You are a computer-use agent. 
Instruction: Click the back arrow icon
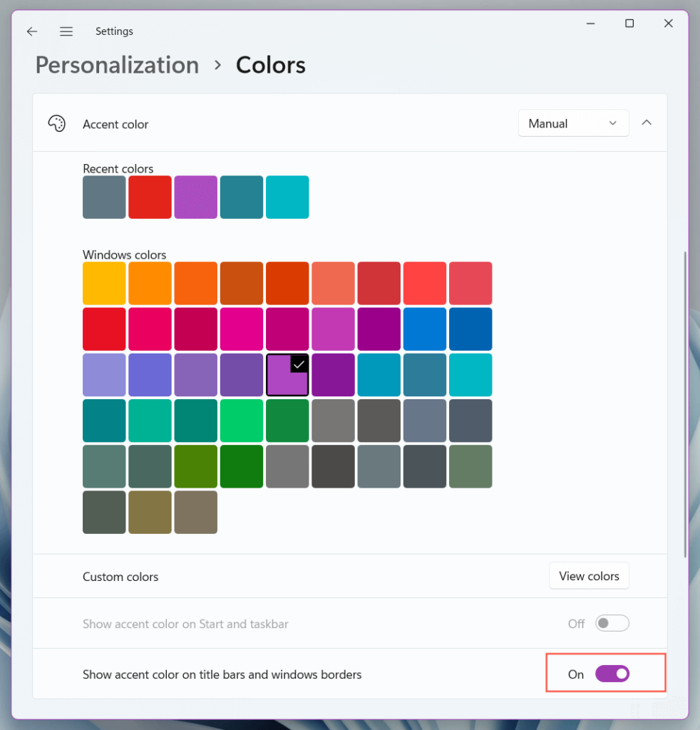(x=32, y=31)
